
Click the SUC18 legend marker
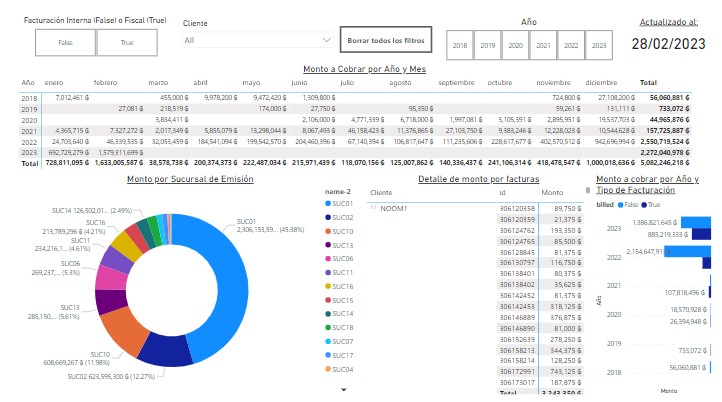(x=328, y=327)
